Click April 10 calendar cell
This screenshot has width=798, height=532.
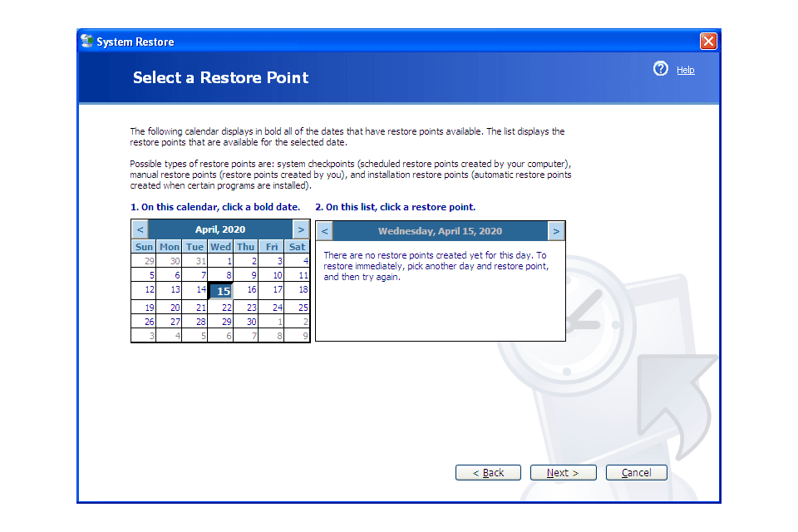tap(272, 275)
